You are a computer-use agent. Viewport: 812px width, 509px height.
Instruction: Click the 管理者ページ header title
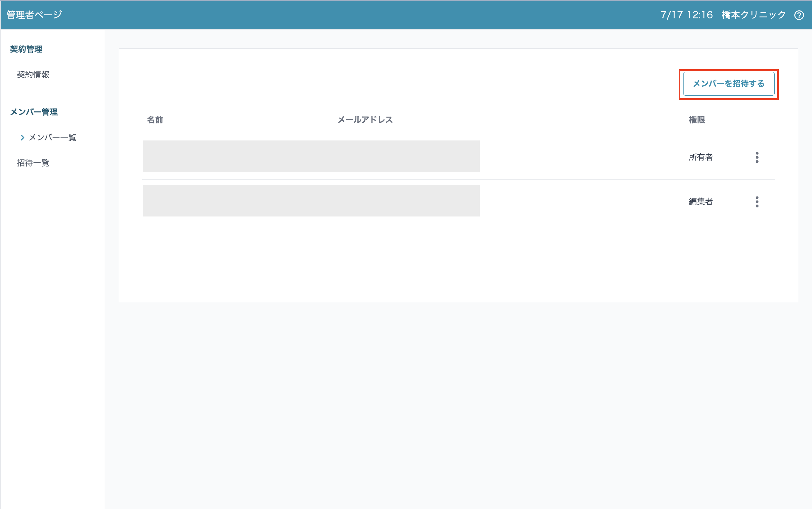click(34, 15)
